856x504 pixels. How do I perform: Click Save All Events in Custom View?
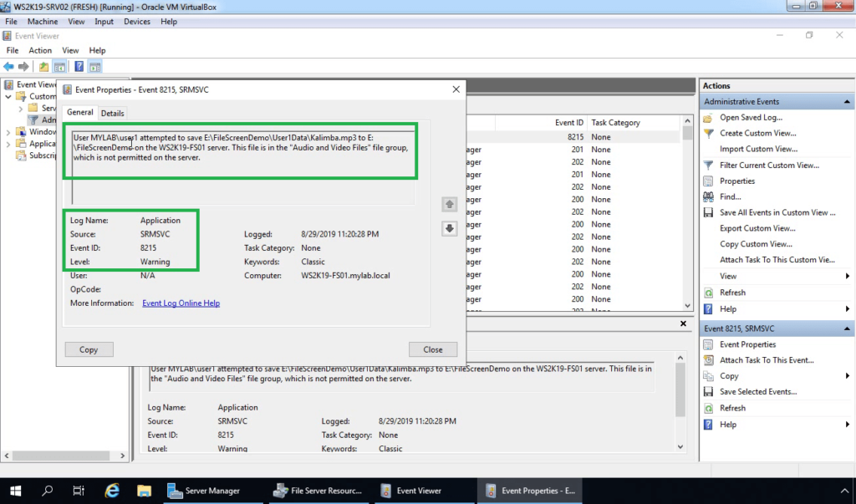pyautogui.click(x=777, y=212)
